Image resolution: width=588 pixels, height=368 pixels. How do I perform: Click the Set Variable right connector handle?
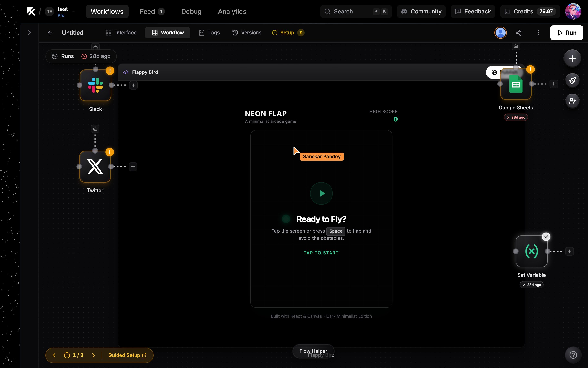pos(547,251)
